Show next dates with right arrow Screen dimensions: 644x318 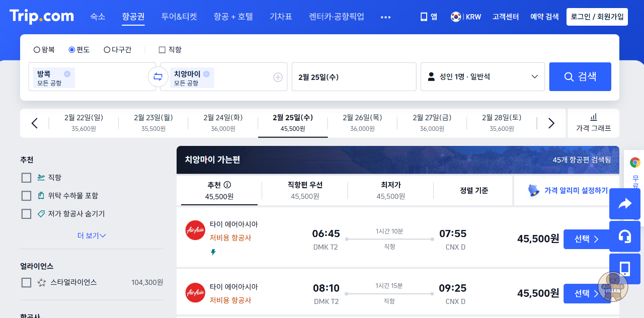pyautogui.click(x=551, y=123)
